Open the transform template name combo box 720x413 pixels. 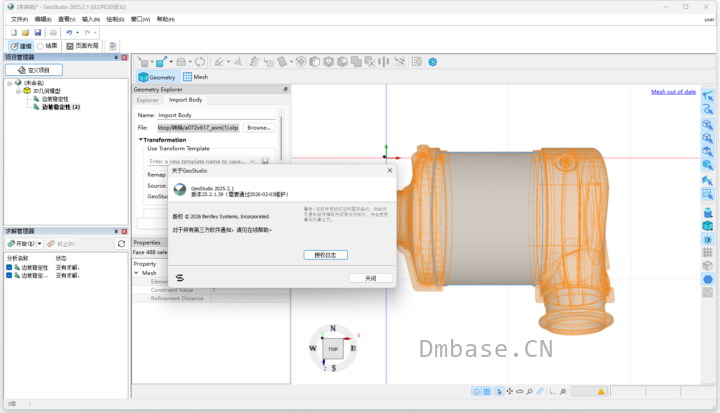pyautogui.click(x=202, y=161)
